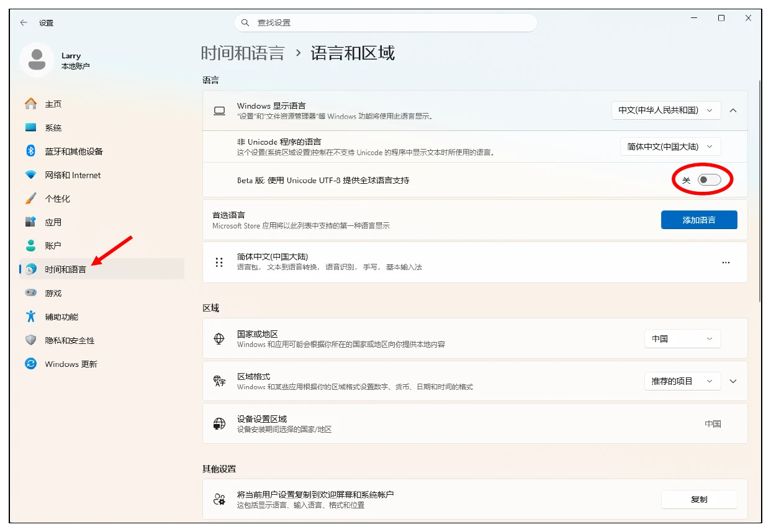The width and height of the screenshot is (771, 532).
Task: Click the search magnifier icon
Action: click(245, 22)
